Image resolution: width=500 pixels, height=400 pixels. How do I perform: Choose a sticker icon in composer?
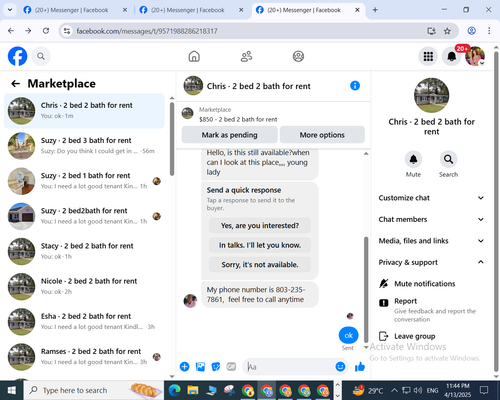pos(216,367)
